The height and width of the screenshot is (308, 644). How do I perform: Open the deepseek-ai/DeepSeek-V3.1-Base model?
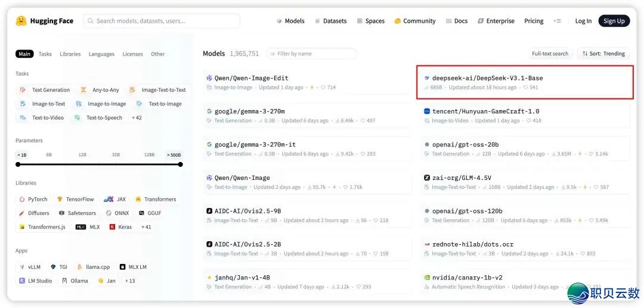click(525, 82)
